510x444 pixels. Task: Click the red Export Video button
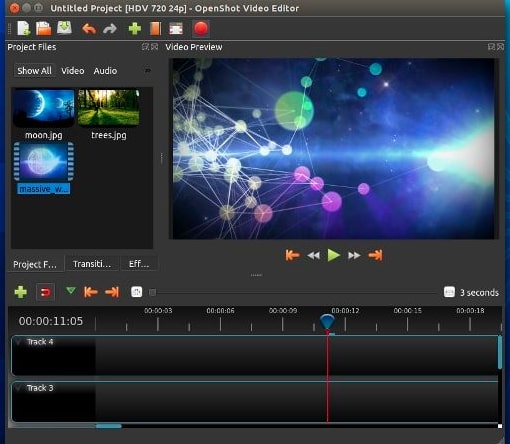(201, 29)
